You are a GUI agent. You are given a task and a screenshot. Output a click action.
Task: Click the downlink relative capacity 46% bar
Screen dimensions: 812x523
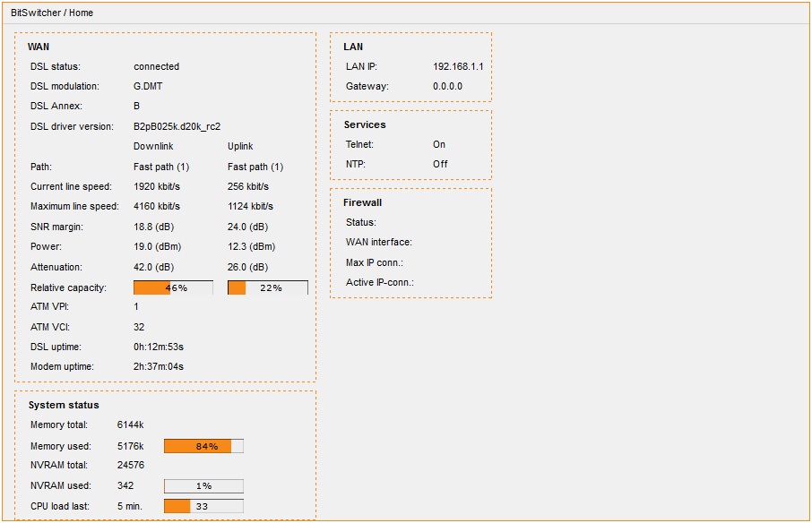click(173, 287)
